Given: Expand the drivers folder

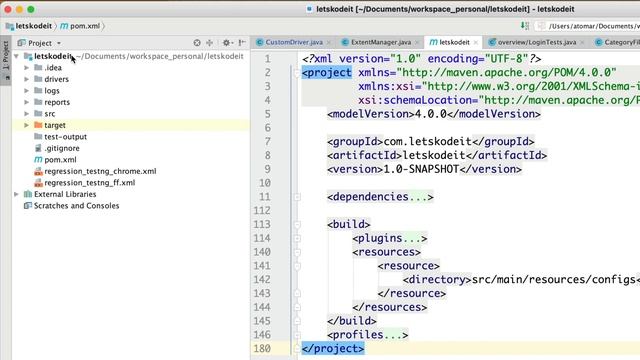Looking at the screenshot, I should click(27, 79).
